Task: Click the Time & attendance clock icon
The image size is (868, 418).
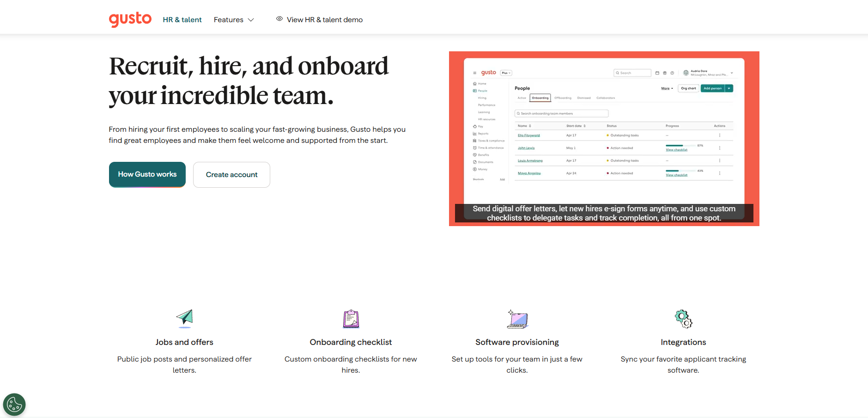Action: [x=474, y=148]
